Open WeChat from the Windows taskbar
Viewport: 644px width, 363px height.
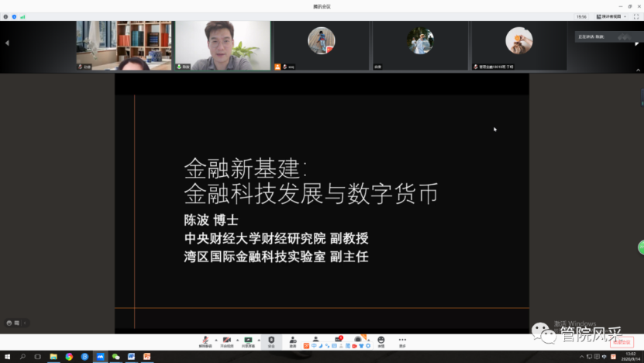click(x=115, y=357)
